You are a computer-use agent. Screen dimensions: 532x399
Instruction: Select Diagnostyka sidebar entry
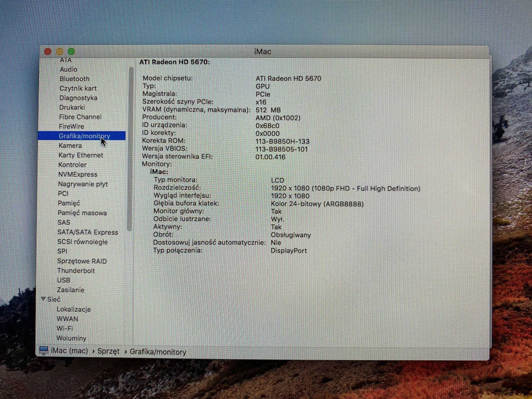pyautogui.click(x=78, y=98)
